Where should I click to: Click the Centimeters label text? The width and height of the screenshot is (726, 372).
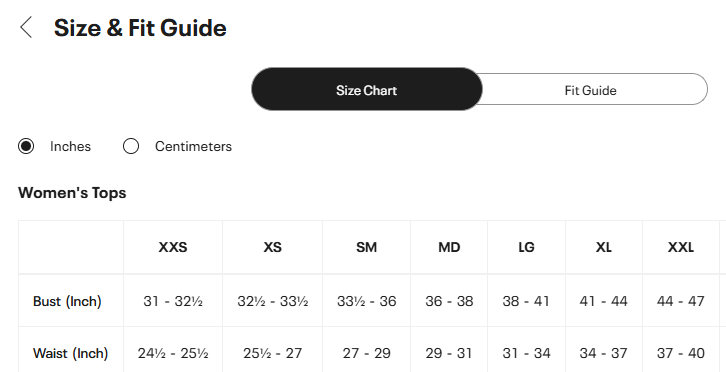(193, 146)
